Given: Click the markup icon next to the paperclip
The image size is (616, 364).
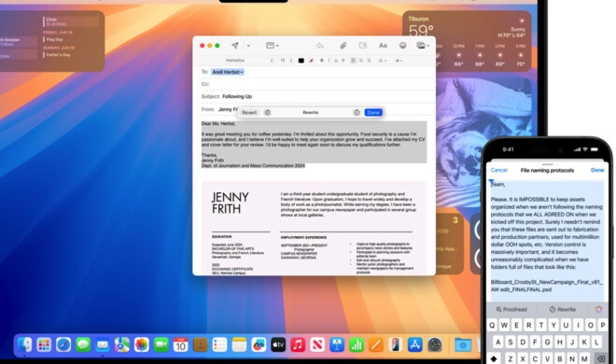Looking at the screenshot, I should click(x=363, y=46).
